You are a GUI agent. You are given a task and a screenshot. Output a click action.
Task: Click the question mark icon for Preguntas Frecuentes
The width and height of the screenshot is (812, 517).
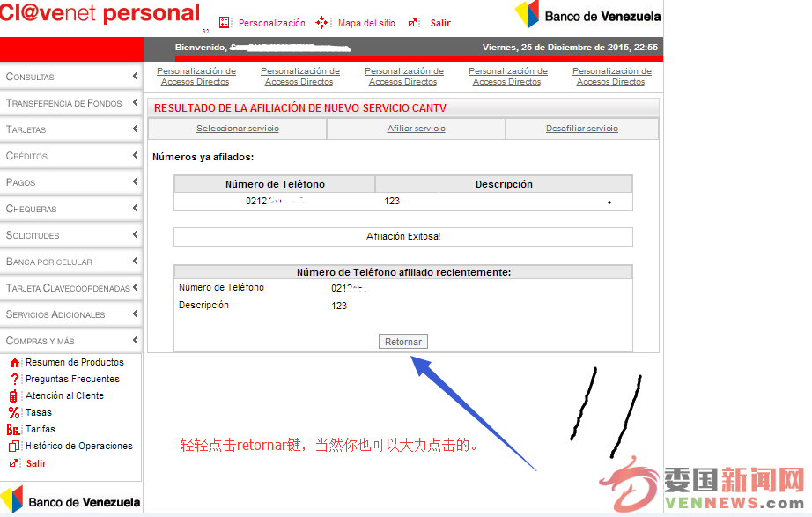15,380
